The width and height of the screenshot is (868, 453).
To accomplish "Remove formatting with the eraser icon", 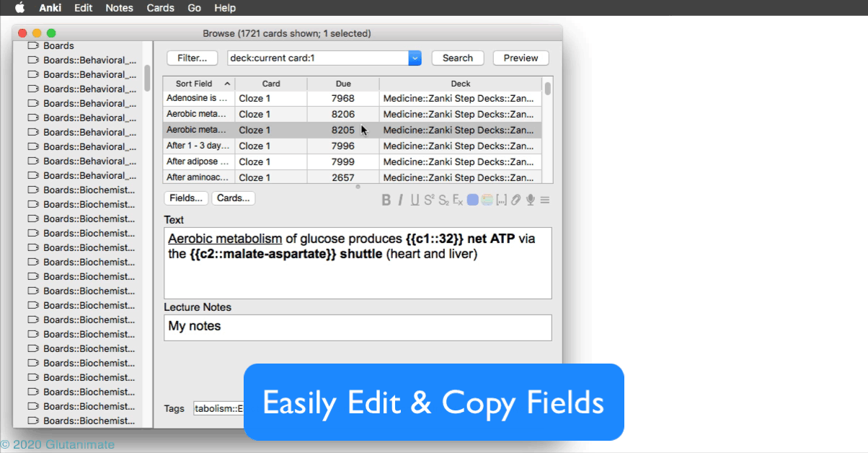I will coord(457,200).
